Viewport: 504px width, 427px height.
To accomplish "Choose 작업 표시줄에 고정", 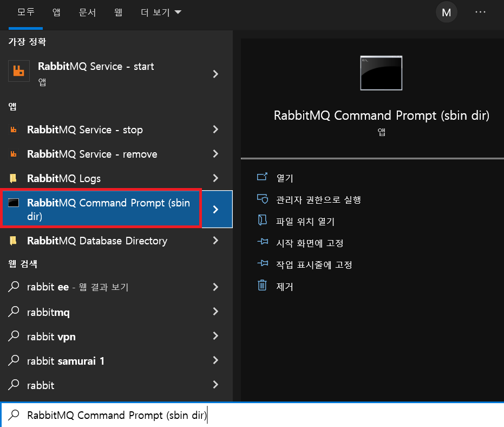I will pos(314,265).
